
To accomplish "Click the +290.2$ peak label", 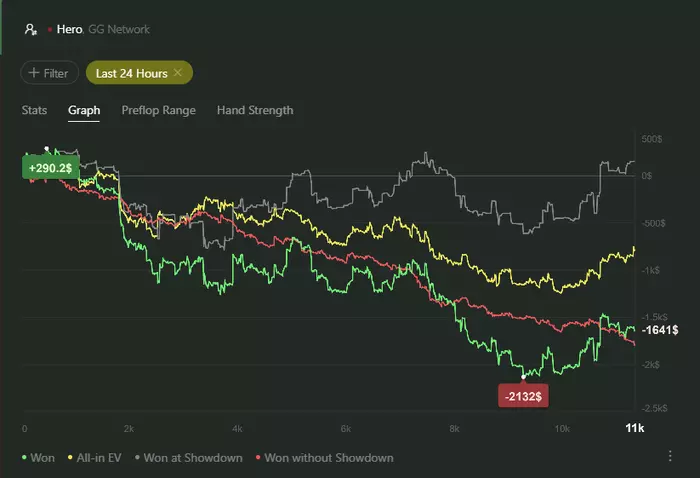I will tap(50, 168).
